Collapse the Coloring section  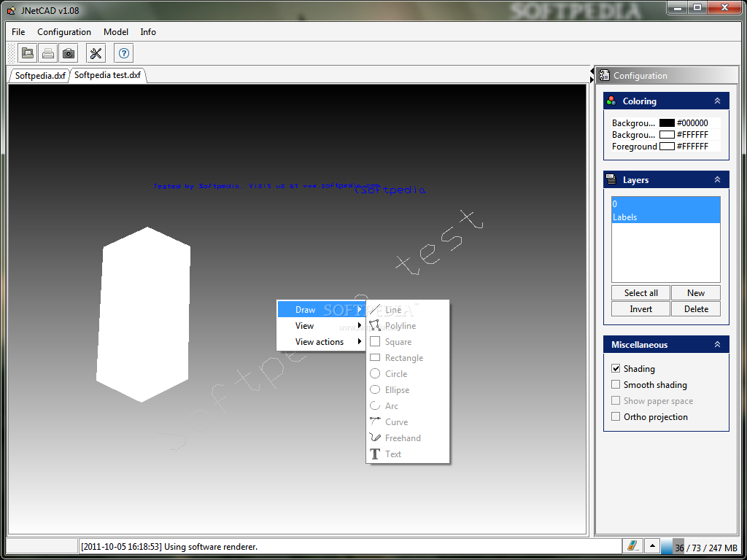[718, 101]
